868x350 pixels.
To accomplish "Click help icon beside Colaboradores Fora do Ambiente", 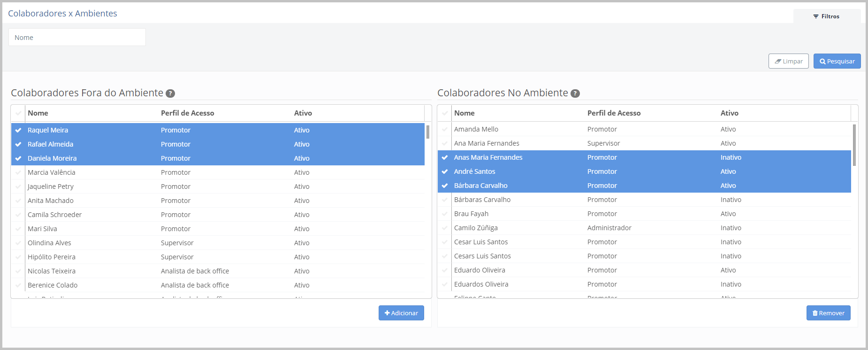I will pyautogui.click(x=170, y=93).
